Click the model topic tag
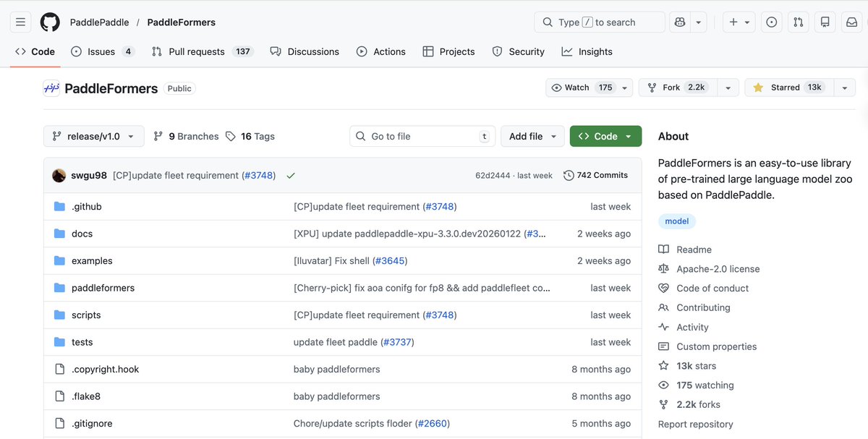Screen dimensions: 868x439 point(677,221)
